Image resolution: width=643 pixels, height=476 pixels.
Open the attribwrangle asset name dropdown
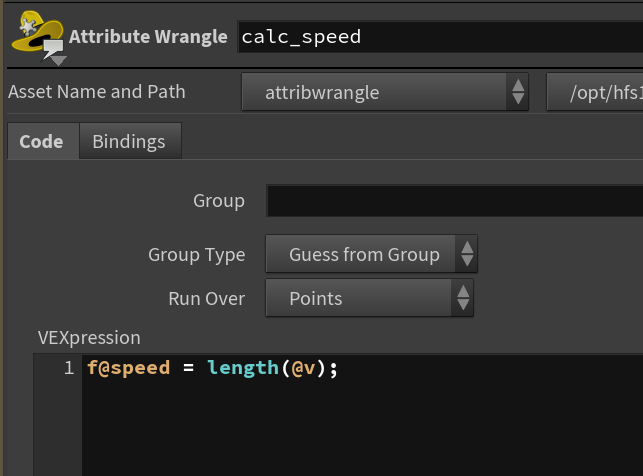(385, 92)
